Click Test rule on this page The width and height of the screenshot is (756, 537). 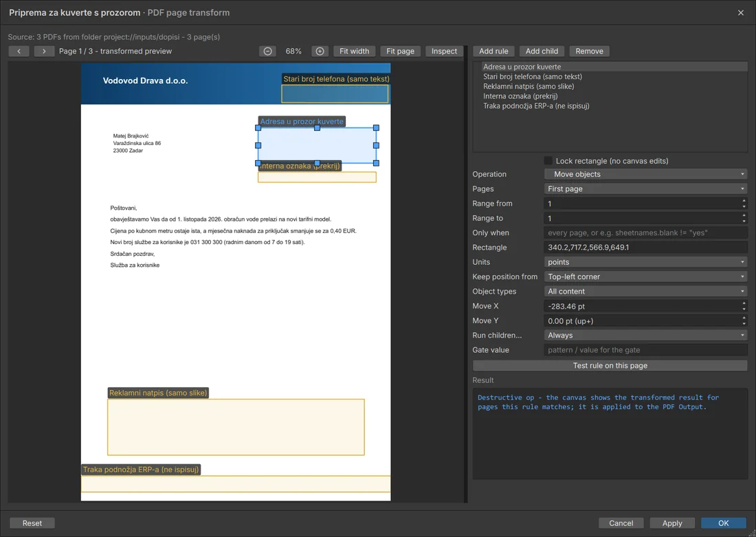pyautogui.click(x=610, y=365)
